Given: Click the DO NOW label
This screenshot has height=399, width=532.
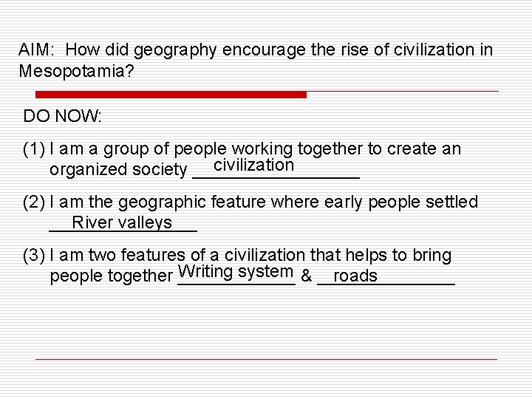Looking at the screenshot, I should coord(62,116).
